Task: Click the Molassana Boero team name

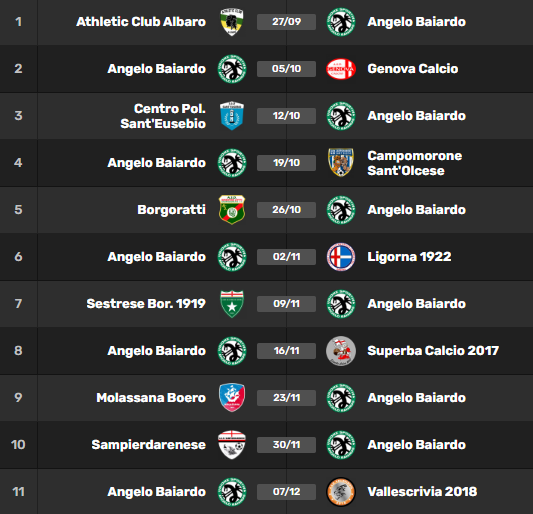Action: (151, 398)
